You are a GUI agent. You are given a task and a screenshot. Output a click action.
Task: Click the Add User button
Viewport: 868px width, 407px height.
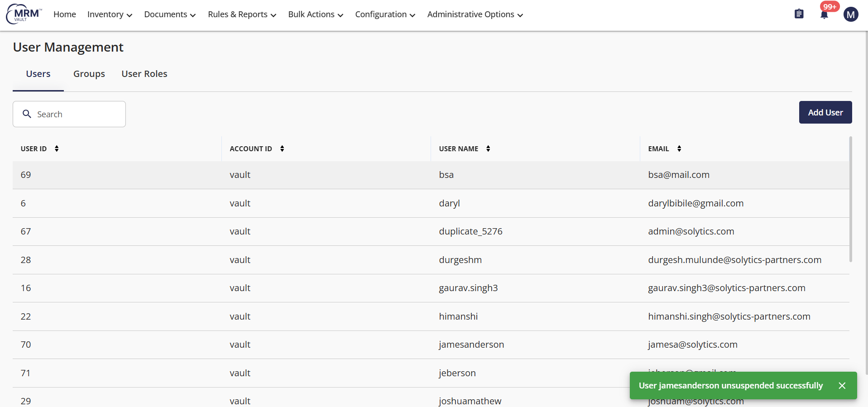pos(825,112)
